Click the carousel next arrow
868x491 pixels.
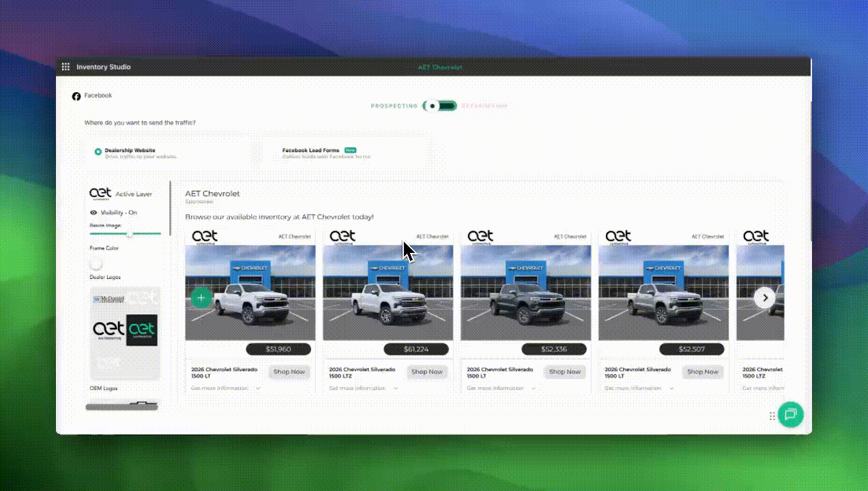tap(765, 298)
